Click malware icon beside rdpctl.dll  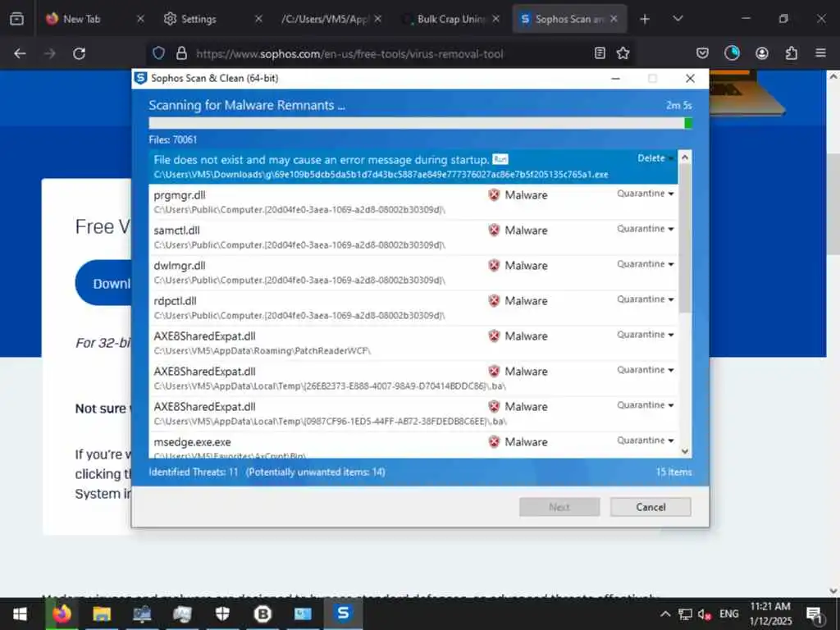[494, 300]
